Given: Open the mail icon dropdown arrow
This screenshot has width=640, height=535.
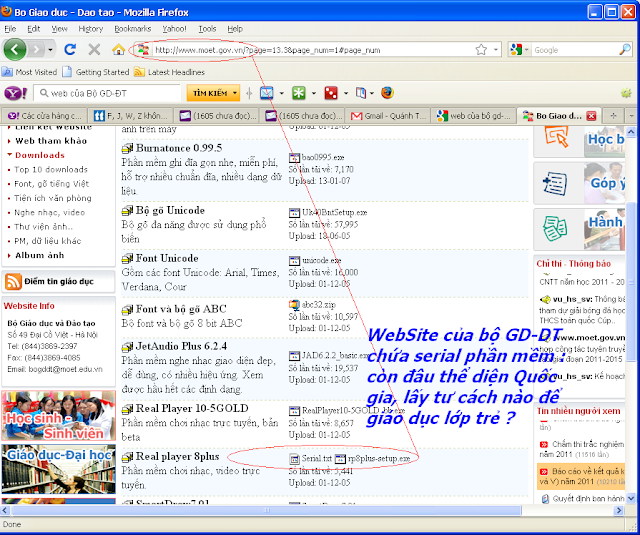Looking at the screenshot, I should coord(282,93).
